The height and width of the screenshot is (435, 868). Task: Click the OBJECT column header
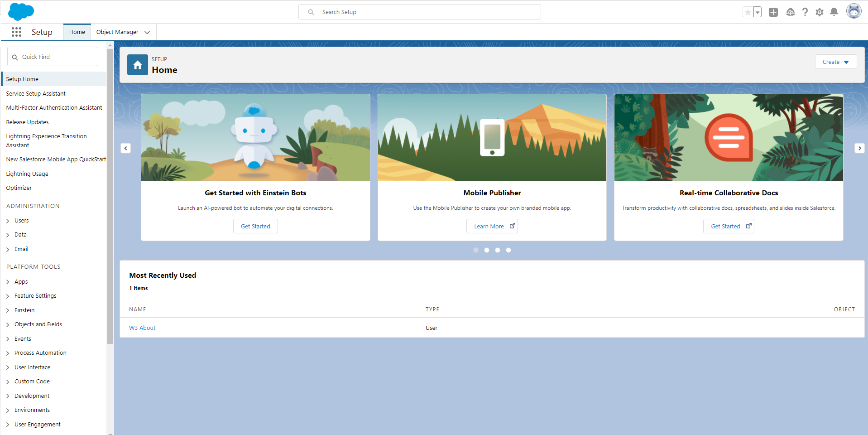point(844,309)
